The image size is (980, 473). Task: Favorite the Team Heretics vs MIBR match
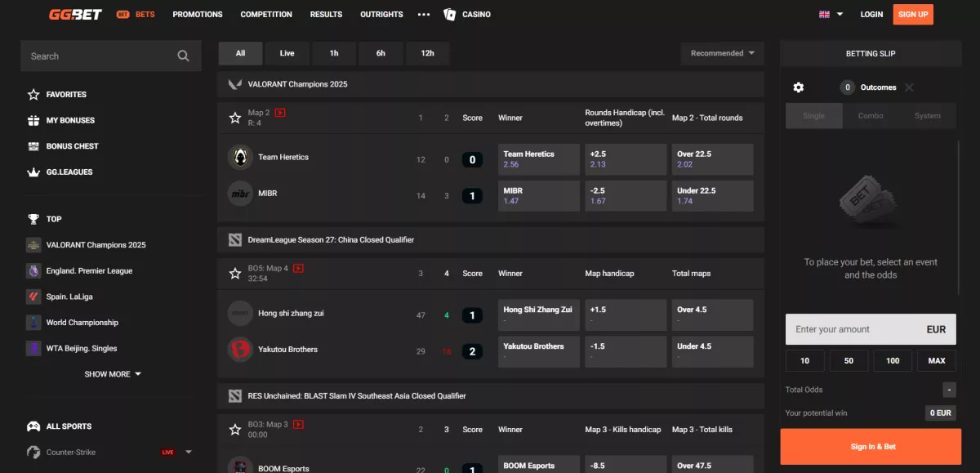click(235, 118)
